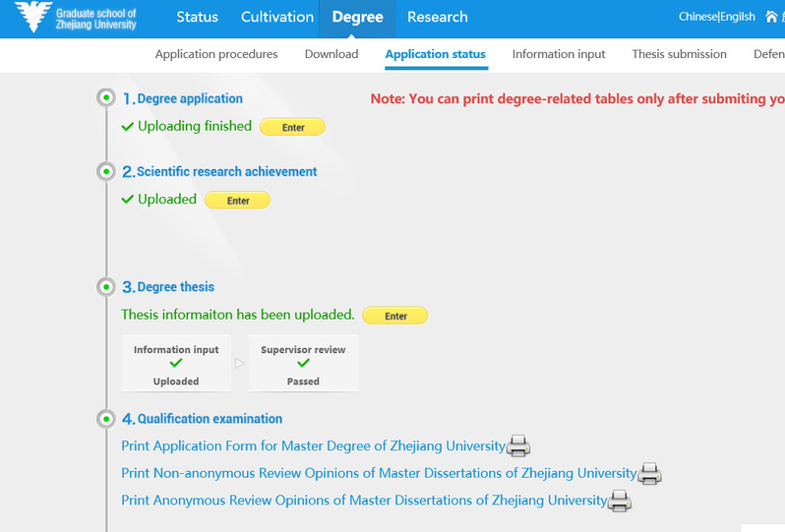The height and width of the screenshot is (532, 785).
Task: Switch language to Chinese
Action: [697, 17]
